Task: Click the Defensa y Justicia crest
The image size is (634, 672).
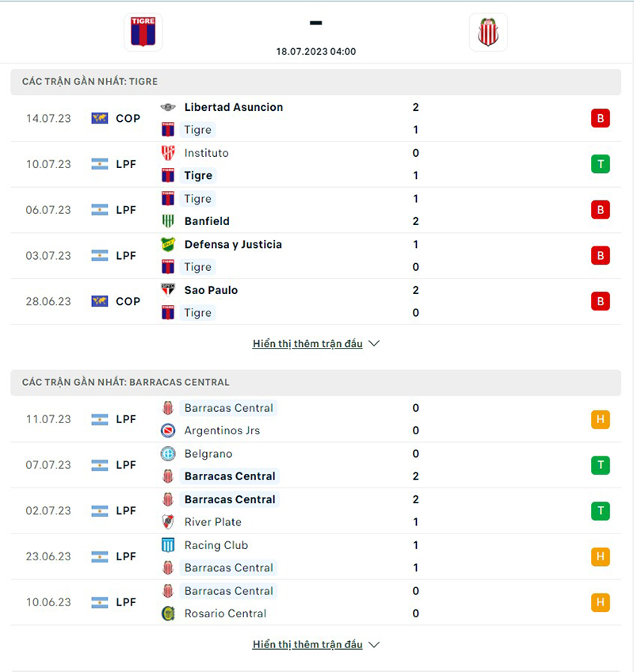Action: coord(168,244)
